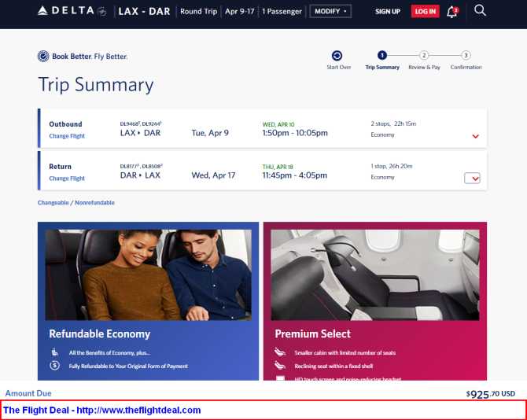Click the Trip Summary page heading
This screenshot has height=420, width=527.
96,84
